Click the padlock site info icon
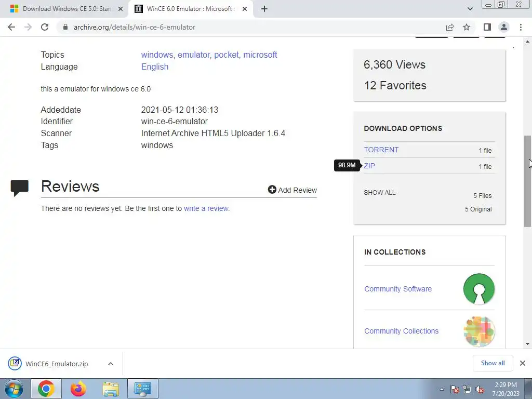This screenshot has width=532, height=399. (x=65, y=27)
